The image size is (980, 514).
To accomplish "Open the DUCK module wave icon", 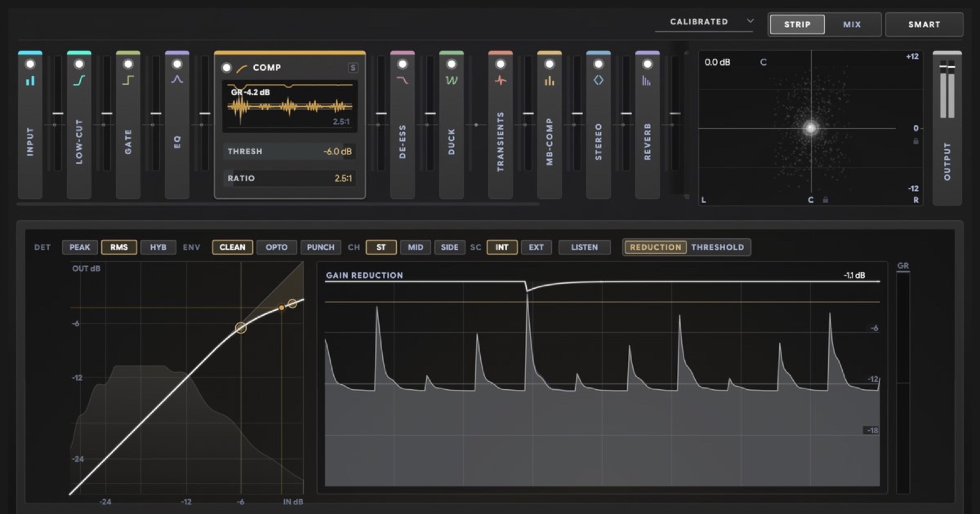I will [x=451, y=80].
